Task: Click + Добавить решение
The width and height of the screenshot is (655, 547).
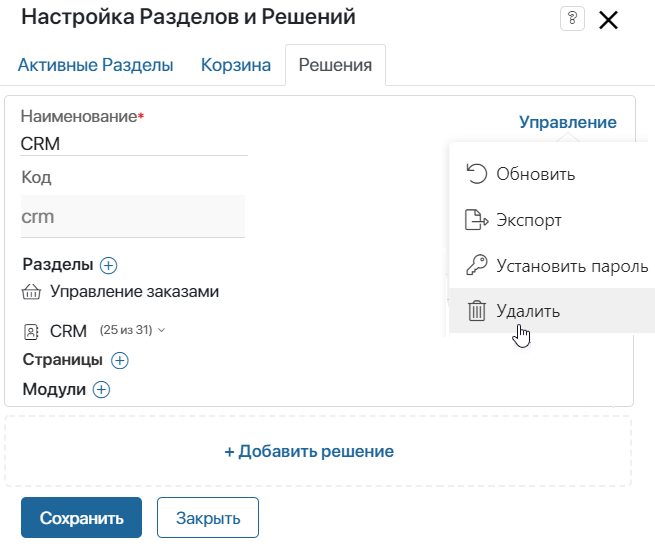Action: click(309, 451)
